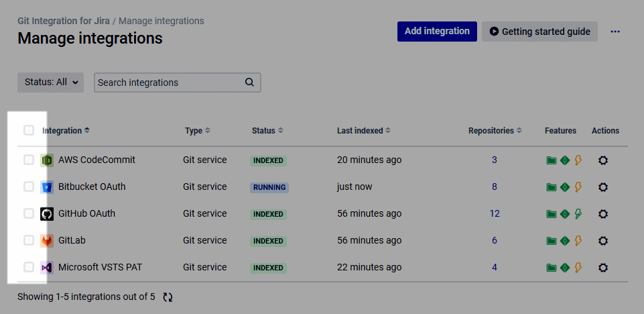Check the GitLab row checkbox
The width and height of the screenshot is (644, 314).
[28, 240]
